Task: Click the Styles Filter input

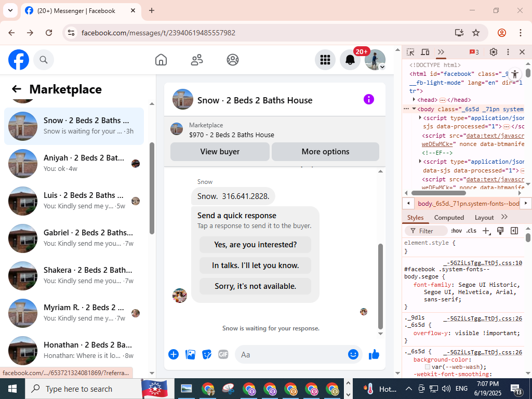Action: (x=426, y=231)
